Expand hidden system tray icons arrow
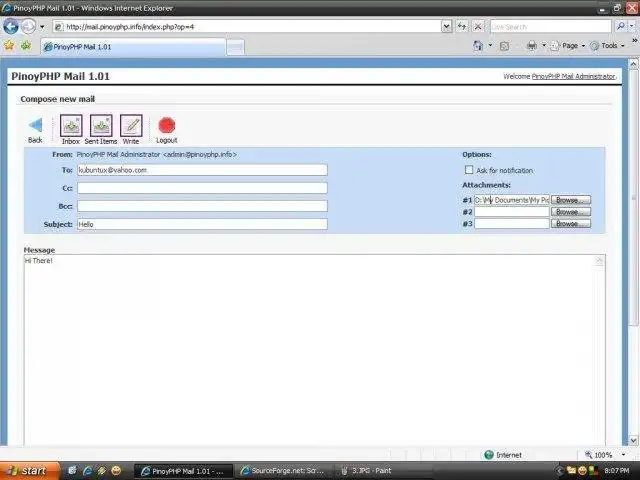The image size is (640, 480). (559, 471)
